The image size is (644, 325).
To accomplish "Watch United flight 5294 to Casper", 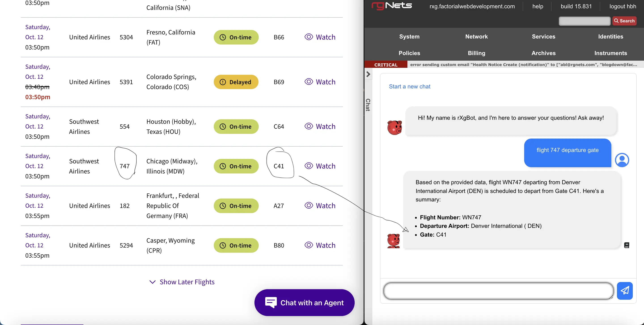I will pyautogui.click(x=320, y=245).
